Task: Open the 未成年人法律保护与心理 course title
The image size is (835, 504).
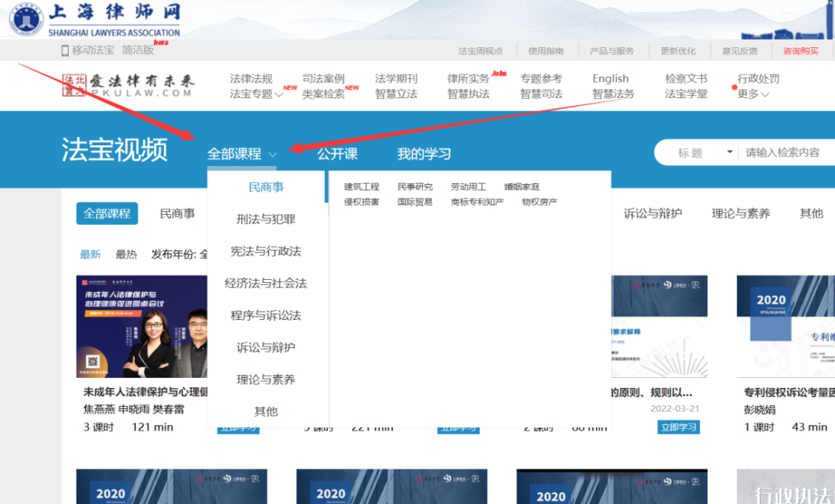Action: tap(145, 392)
